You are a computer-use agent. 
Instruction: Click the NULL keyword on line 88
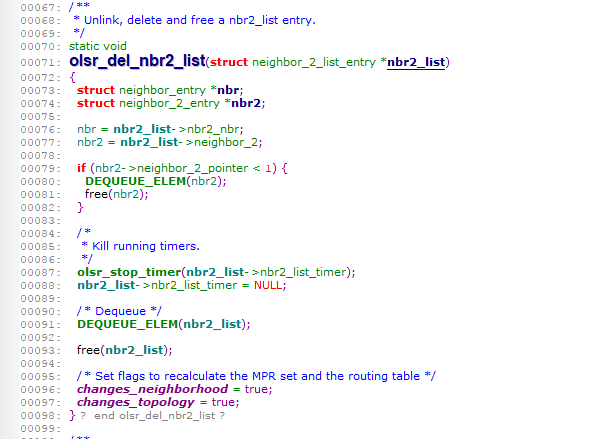(268, 285)
